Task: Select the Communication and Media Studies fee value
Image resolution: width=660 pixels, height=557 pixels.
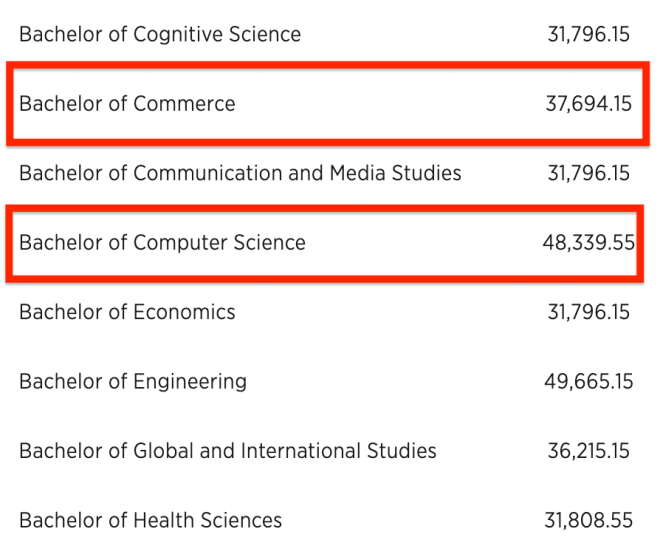Action: coord(588,173)
